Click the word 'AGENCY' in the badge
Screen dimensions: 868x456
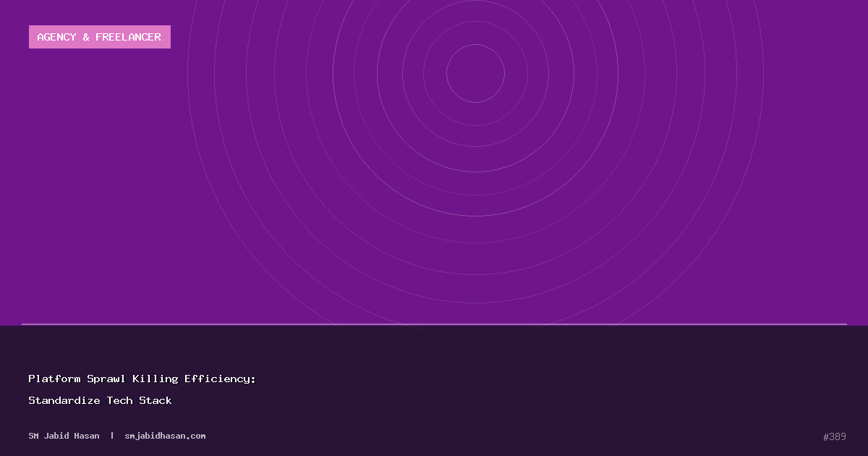pyautogui.click(x=56, y=37)
